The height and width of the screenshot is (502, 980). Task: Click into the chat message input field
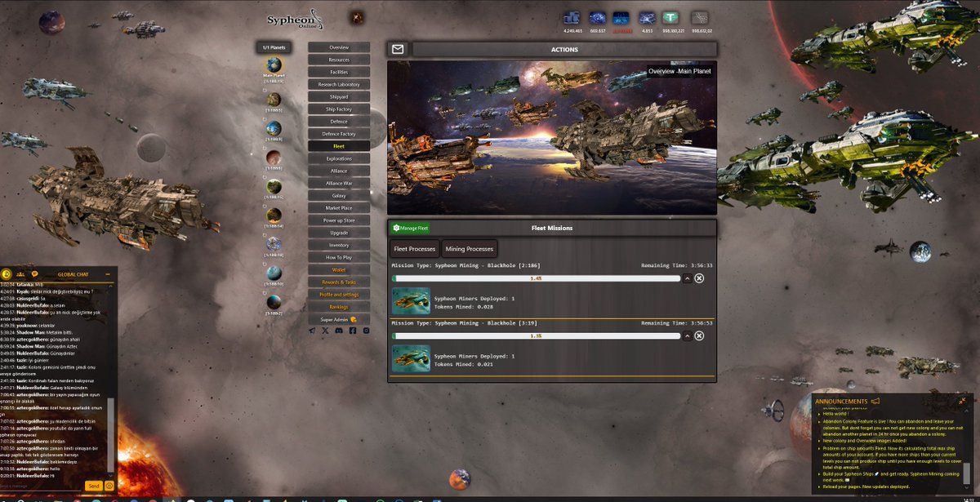[x=42, y=486]
